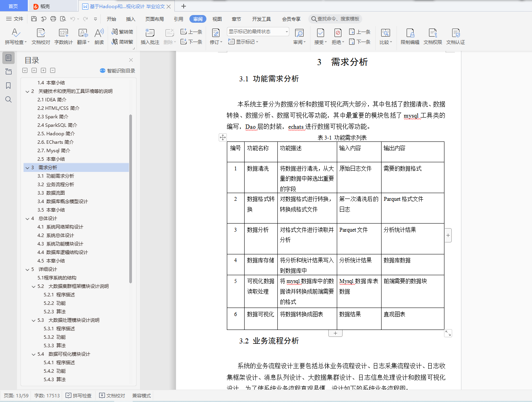
Task: Jump to 上一条 revision beside 拒绝
Action: point(360,32)
